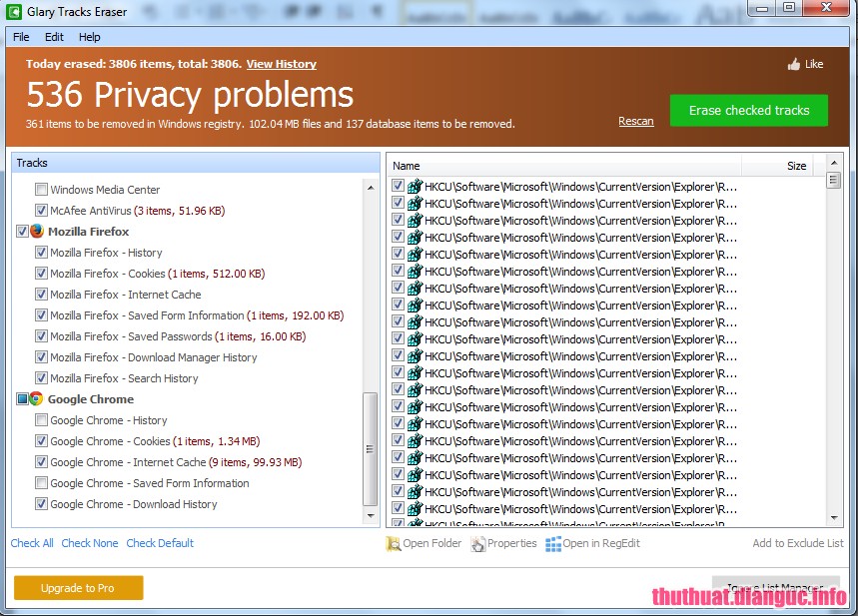
Task: Open the File menu
Action: coord(21,37)
